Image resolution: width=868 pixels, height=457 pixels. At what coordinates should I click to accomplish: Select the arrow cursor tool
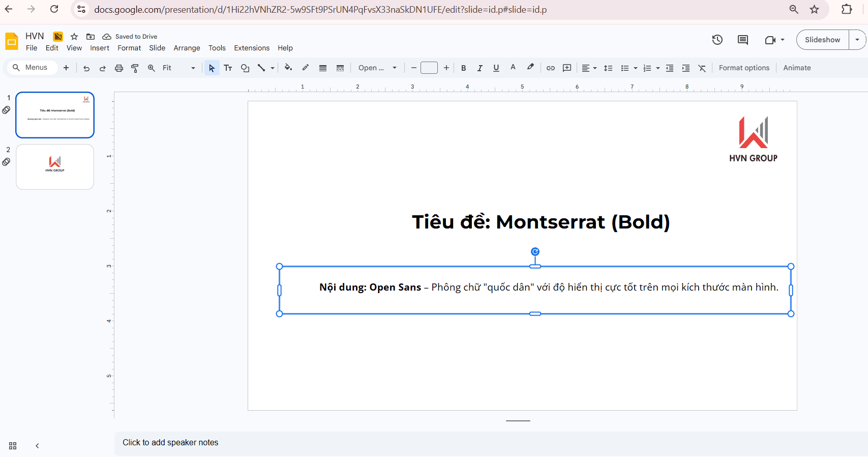coord(212,68)
